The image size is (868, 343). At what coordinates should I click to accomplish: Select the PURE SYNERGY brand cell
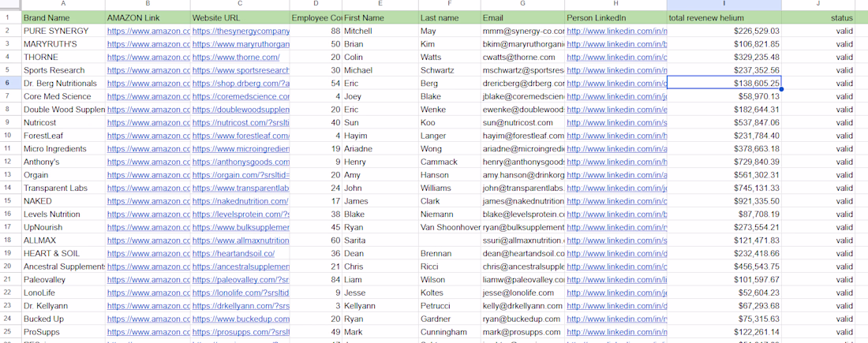coord(63,31)
